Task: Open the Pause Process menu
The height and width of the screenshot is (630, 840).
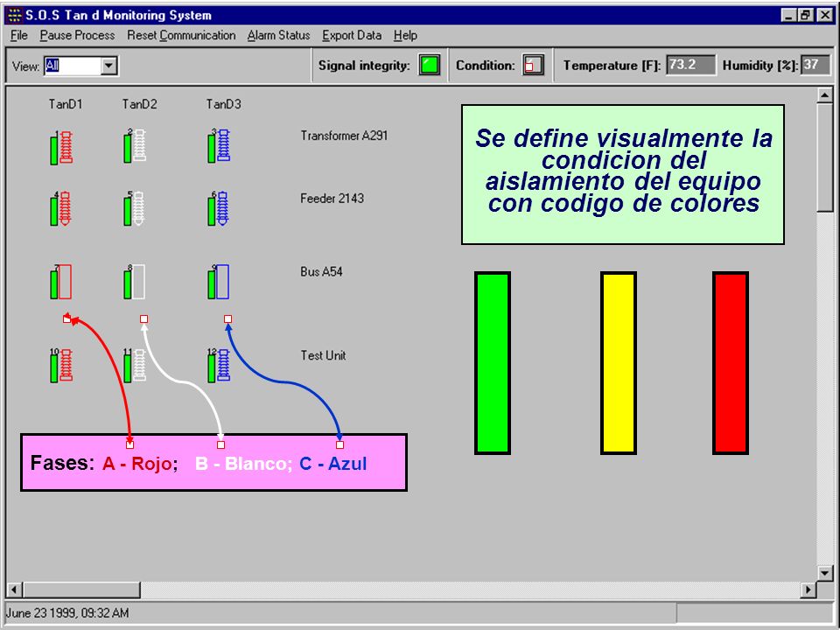Action: (77, 35)
